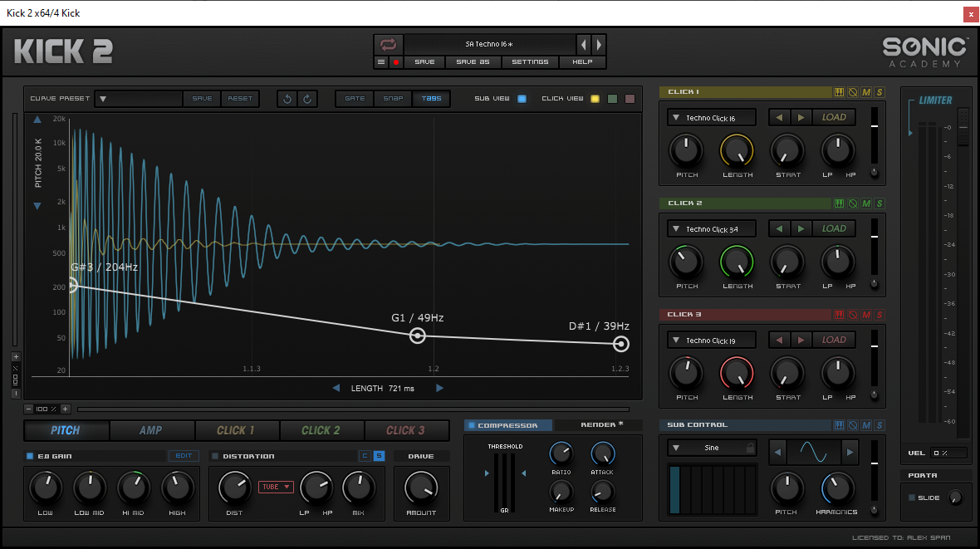Open Techno Click 16 sample dropdown
The height and width of the screenshot is (549, 980).
(x=711, y=118)
